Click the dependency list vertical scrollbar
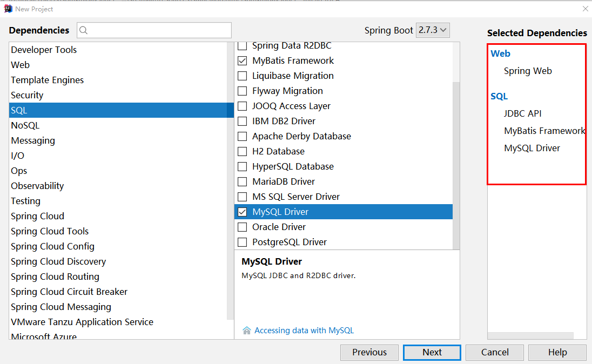Image resolution: width=592 pixels, height=364 pixels. coord(456,165)
